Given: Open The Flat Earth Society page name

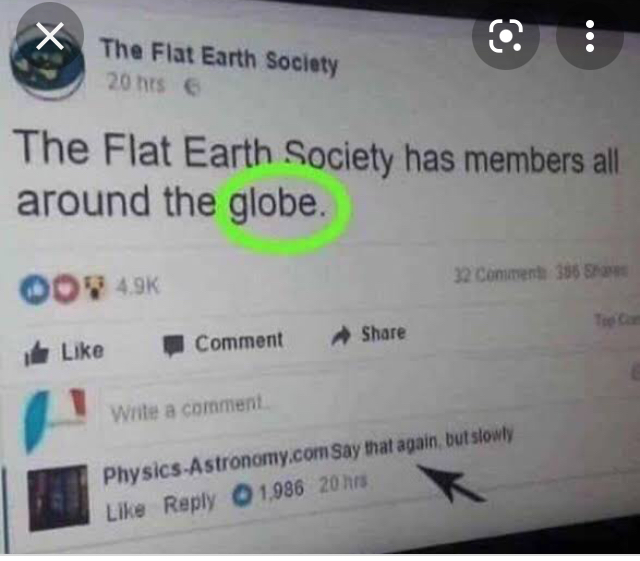Looking at the screenshot, I should coord(220,58).
